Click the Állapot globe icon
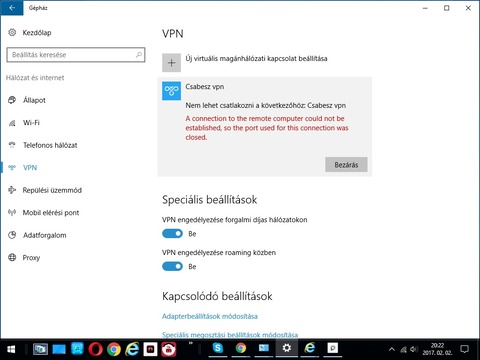480x360 pixels. pos(12,100)
